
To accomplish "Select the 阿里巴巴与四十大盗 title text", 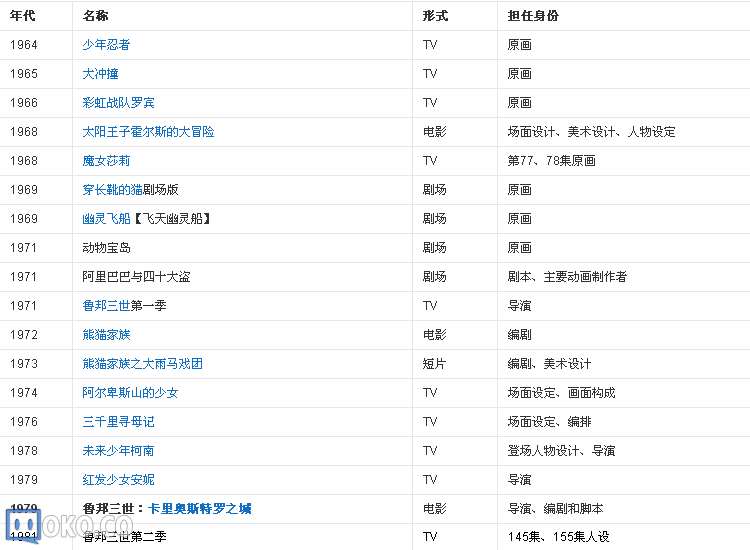I will (136, 277).
